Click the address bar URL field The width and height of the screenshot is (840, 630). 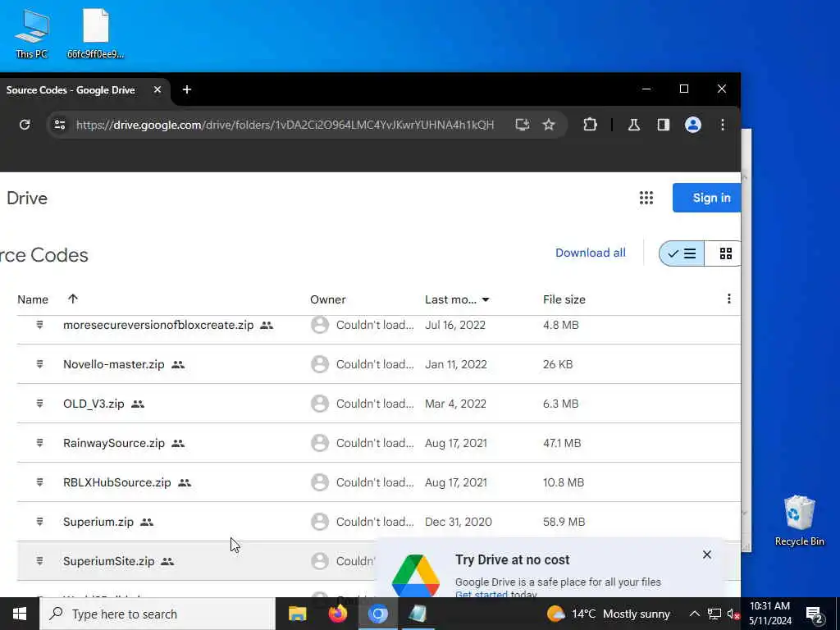pyautogui.click(x=285, y=125)
